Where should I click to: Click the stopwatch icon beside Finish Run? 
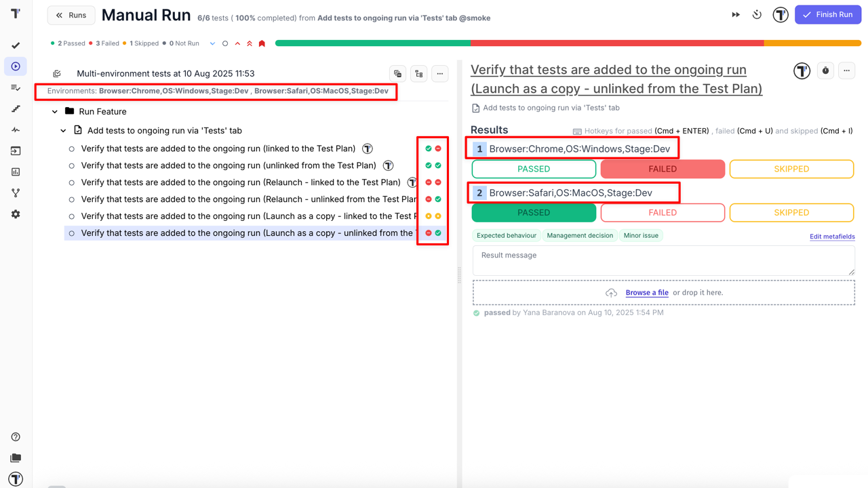point(757,15)
